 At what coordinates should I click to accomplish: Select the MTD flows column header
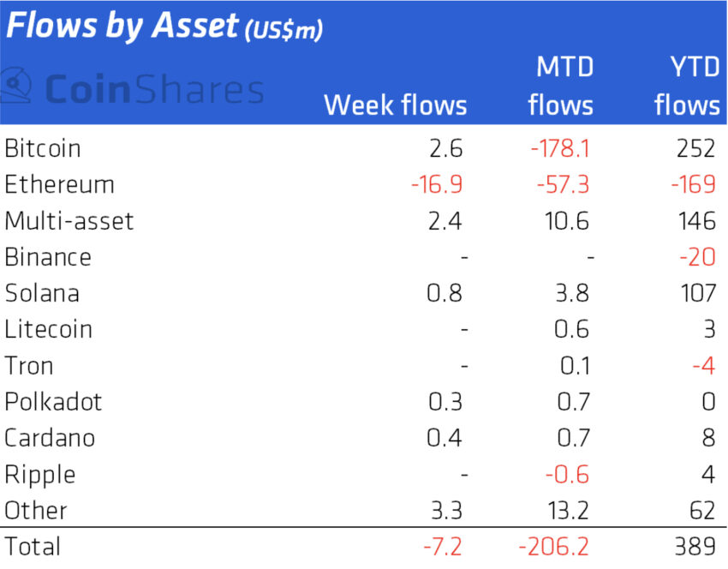click(561, 87)
